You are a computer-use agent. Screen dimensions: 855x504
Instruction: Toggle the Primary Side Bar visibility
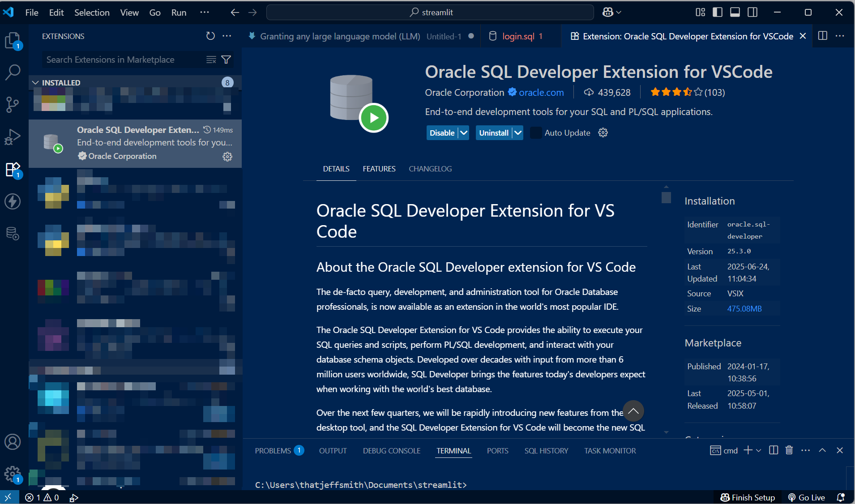717,12
